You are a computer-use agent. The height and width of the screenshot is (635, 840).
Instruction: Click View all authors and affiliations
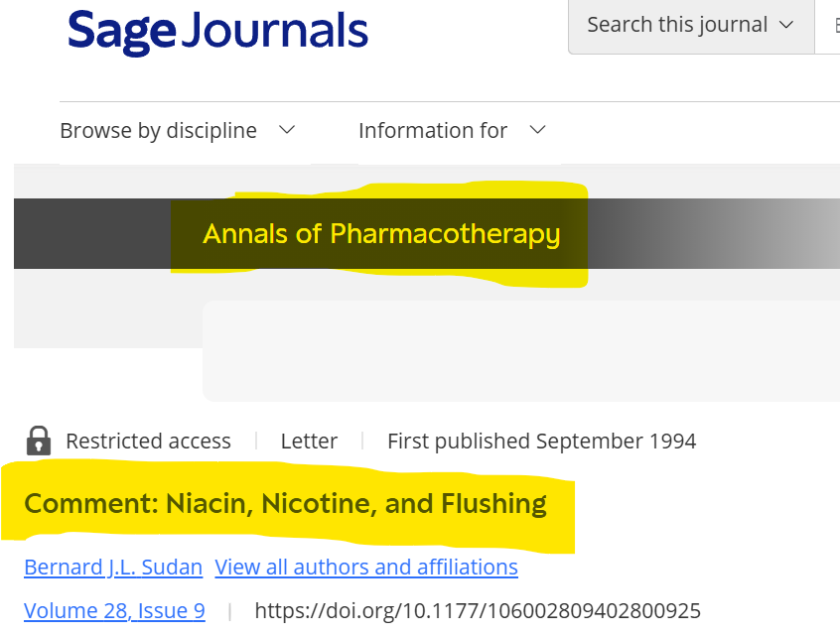pos(366,567)
